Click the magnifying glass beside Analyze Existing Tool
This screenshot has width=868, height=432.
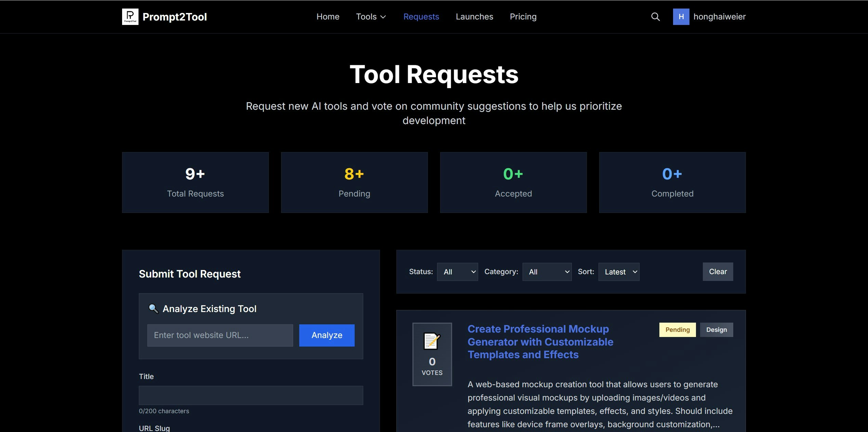(x=154, y=309)
